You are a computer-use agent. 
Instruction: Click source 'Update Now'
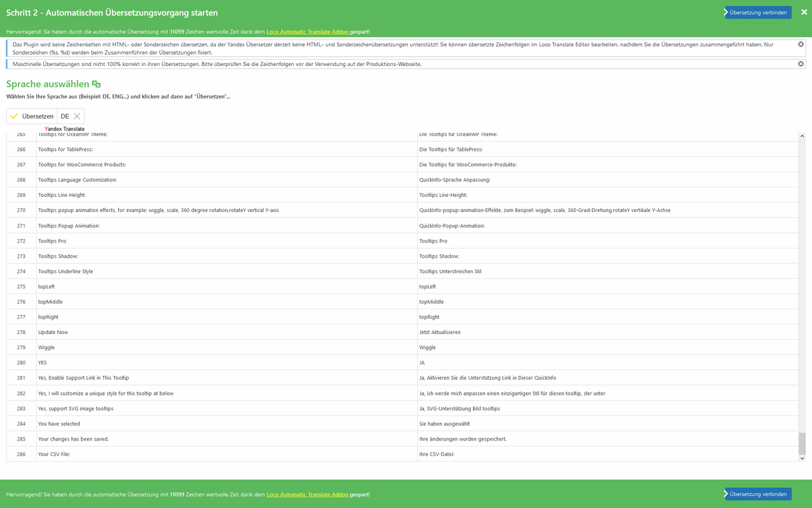(53, 332)
